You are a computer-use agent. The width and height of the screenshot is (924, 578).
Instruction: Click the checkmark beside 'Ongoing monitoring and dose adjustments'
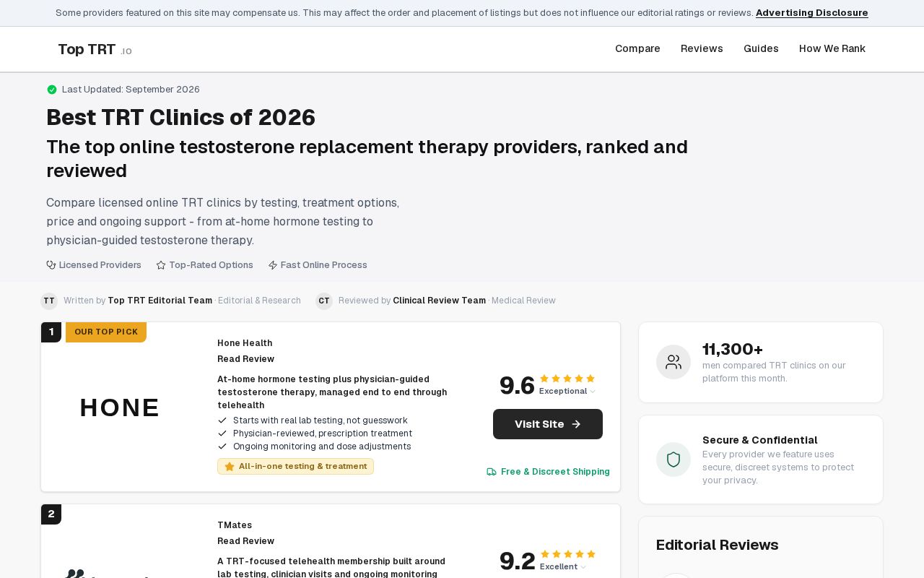[x=222, y=447]
